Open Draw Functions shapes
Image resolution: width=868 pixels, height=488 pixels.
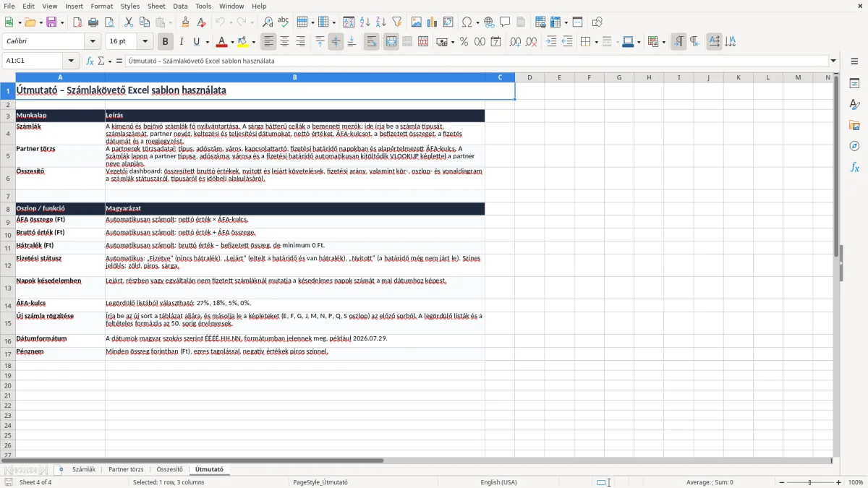pos(597,22)
